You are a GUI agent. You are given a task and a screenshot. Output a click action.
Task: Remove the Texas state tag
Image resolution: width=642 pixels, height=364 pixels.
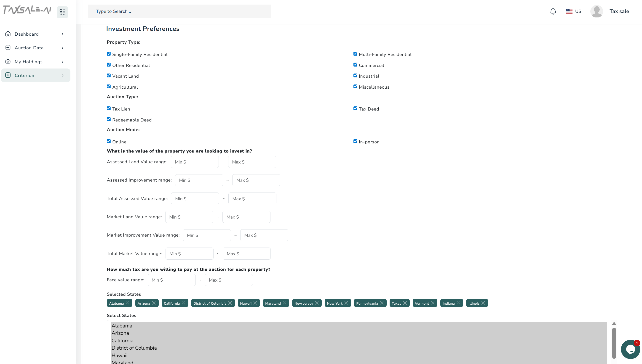[405, 303]
